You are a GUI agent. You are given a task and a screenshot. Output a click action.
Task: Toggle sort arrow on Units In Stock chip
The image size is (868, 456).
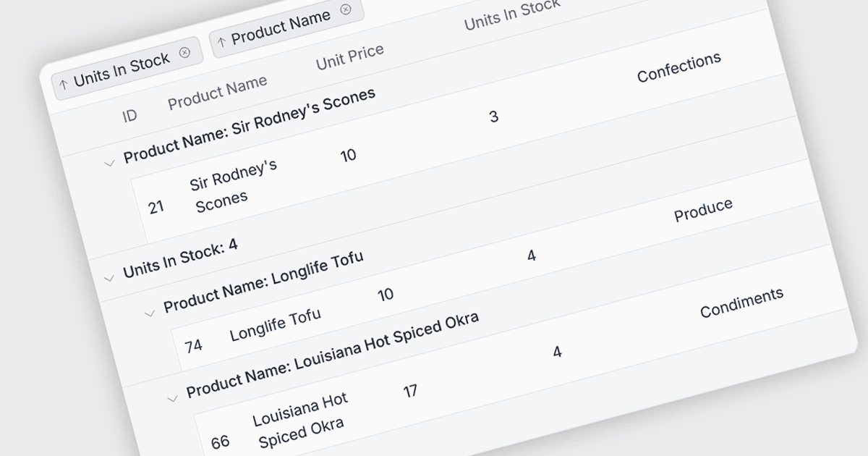[x=64, y=83]
